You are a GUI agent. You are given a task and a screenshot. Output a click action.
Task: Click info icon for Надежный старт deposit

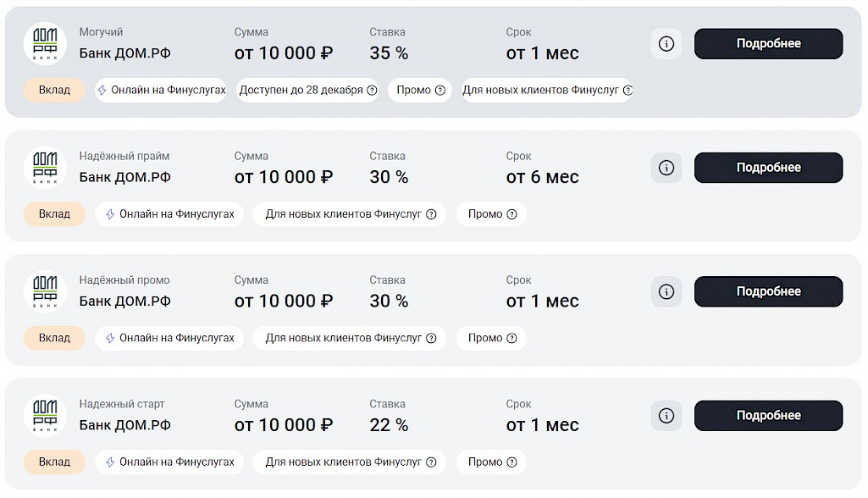[x=666, y=416]
